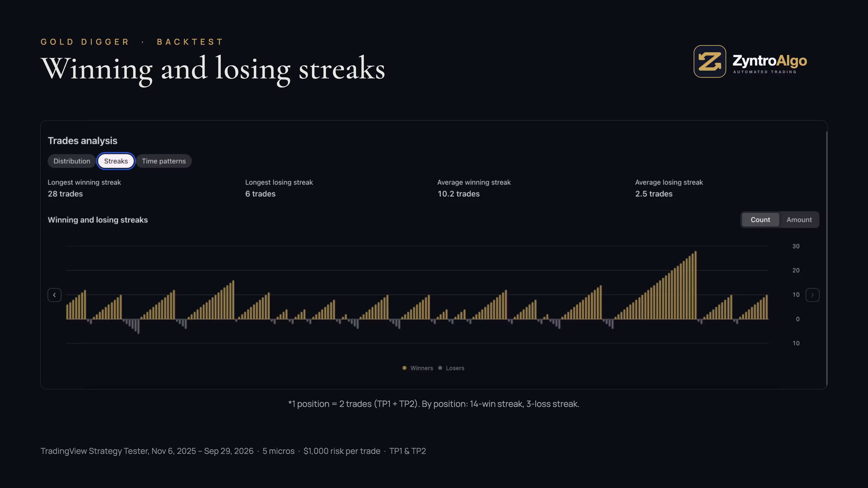Select the Streaks tab
The image size is (868, 488).
coord(116,161)
